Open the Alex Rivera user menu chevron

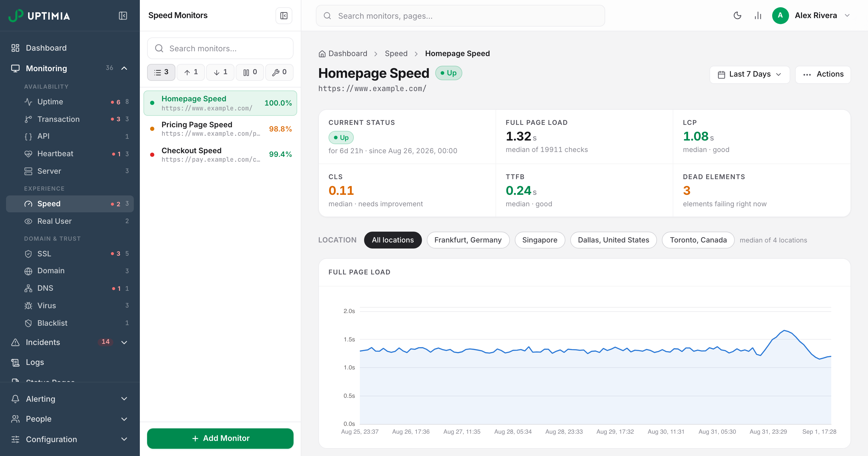[x=847, y=15]
